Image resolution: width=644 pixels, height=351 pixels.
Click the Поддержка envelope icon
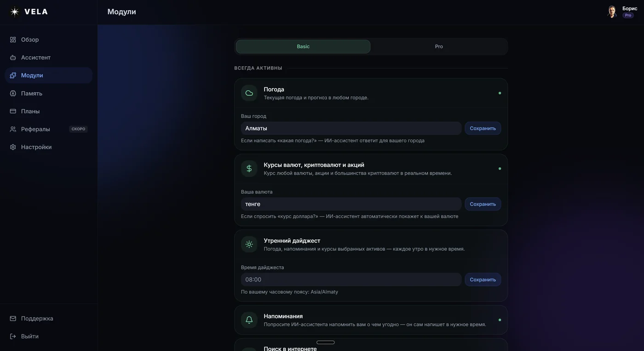(x=13, y=319)
